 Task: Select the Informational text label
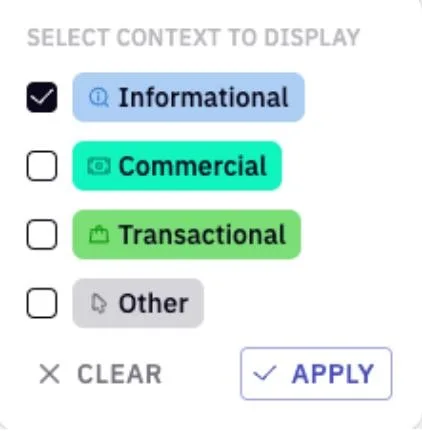[x=203, y=97]
